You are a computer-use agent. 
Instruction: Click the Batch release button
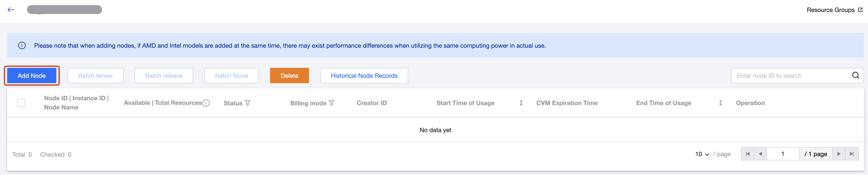click(164, 76)
